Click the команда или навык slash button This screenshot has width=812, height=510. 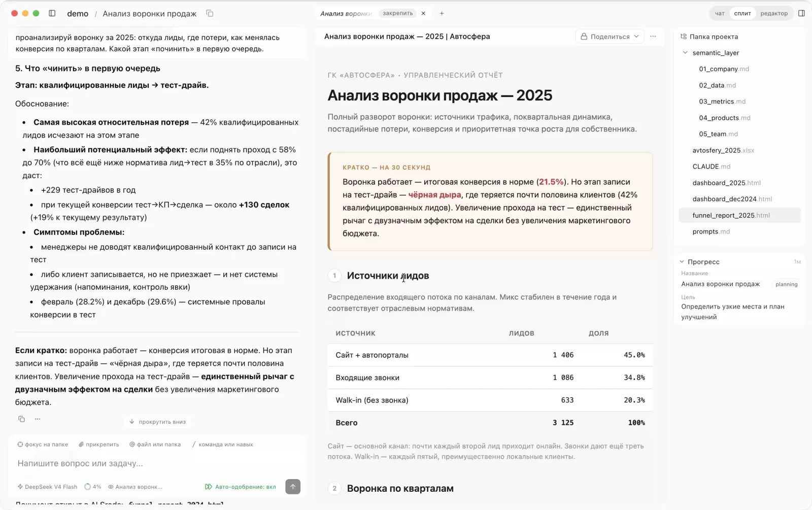[x=222, y=444]
